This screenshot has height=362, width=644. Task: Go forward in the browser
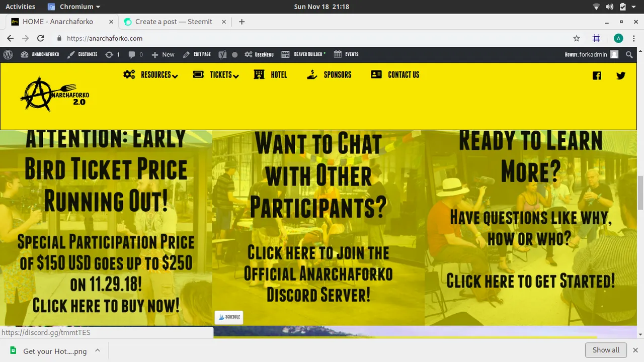[x=25, y=38]
